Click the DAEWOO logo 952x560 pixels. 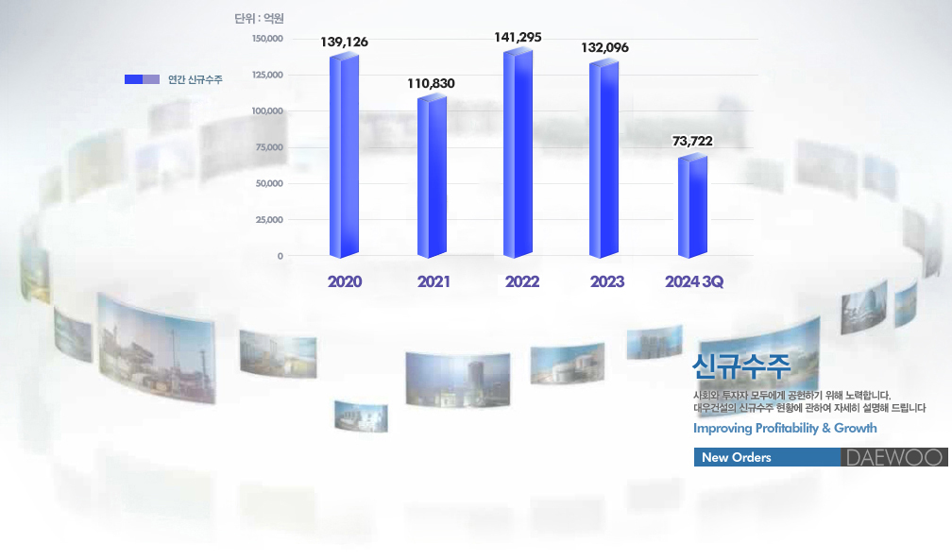[894, 457]
